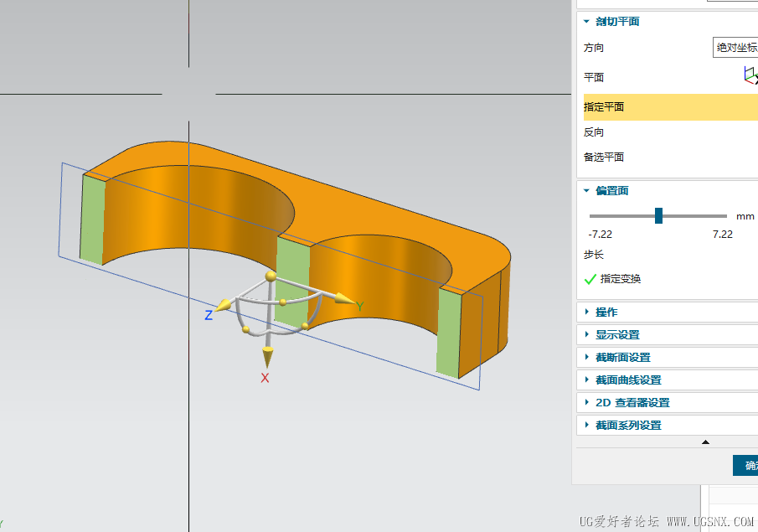Expand the 截面系列设置 section
Viewport: 758px width, 532px height.
tap(586, 425)
